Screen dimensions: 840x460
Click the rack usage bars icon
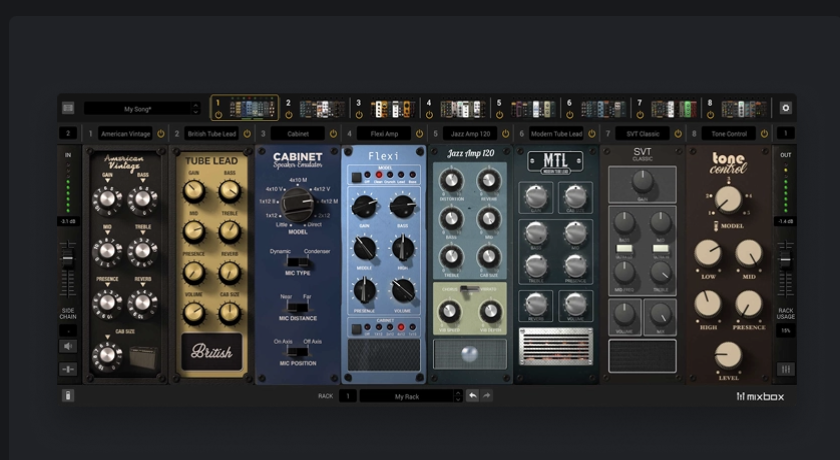coord(785,369)
